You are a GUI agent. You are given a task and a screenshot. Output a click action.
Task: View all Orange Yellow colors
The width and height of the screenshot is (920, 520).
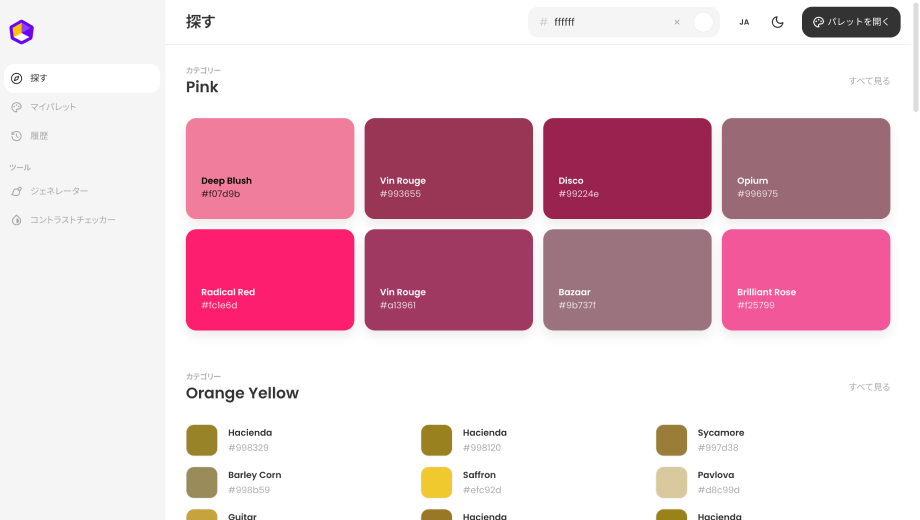(869, 387)
